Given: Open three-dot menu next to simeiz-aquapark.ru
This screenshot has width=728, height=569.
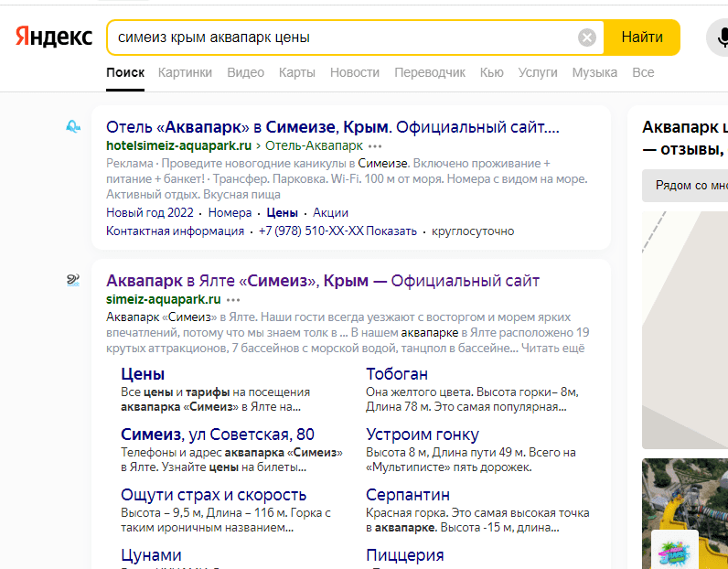Looking at the screenshot, I should coord(233,299).
